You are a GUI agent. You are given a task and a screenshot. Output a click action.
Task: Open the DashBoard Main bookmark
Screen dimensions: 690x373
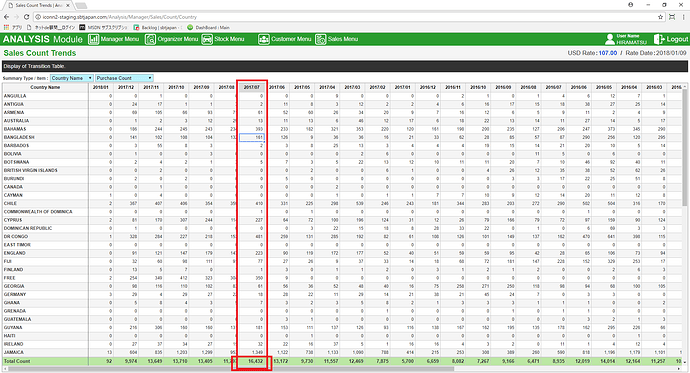pyautogui.click(x=209, y=27)
